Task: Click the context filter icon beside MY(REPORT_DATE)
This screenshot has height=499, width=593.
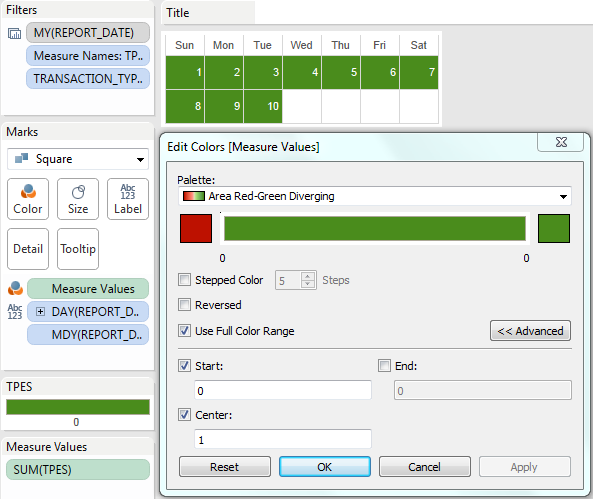Action: [14, 34]
